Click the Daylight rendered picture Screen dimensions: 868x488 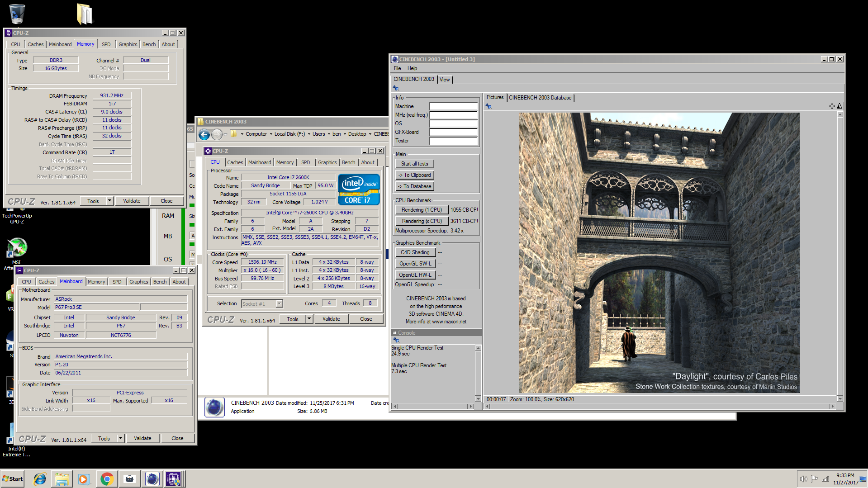click(659, 253)
